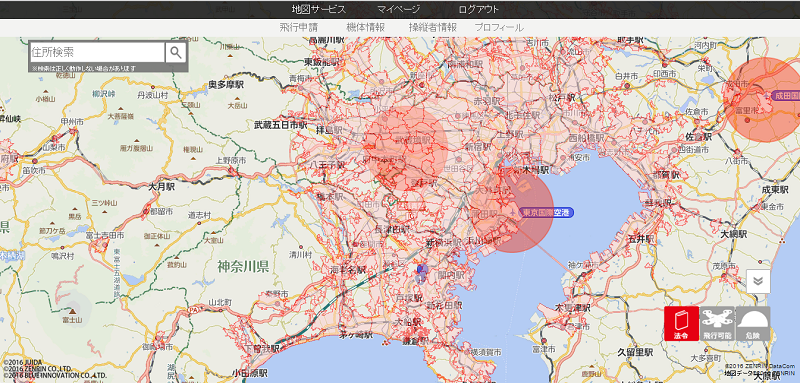Toggle the red 法令 regulations layer
Image resolution: width=800 pixels, height=383 pixels.
tap(681, 324)
